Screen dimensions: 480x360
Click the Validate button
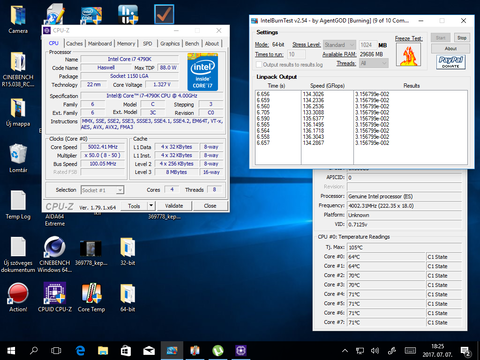pyautogui.click(x=174, y=206)
